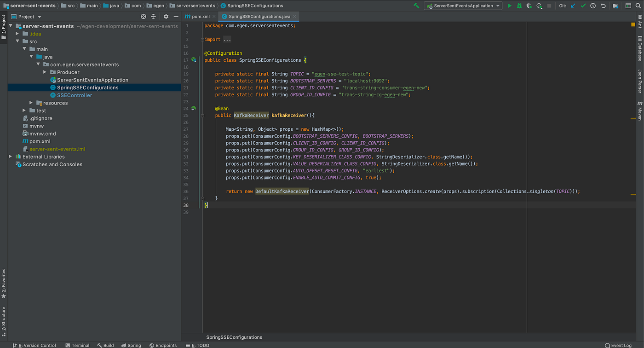Hide the Project tool window with the minus icon

tap(176, 16)
